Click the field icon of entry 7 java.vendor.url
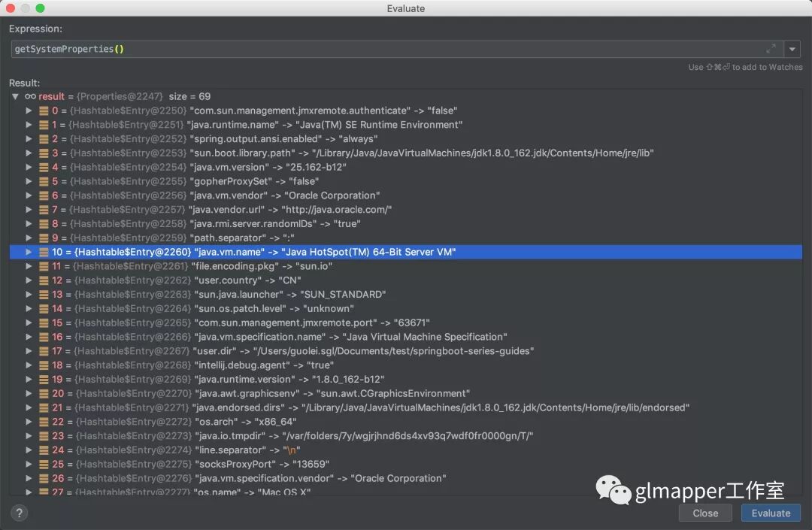Screen dimensions: 812x530 click(44, 210)
